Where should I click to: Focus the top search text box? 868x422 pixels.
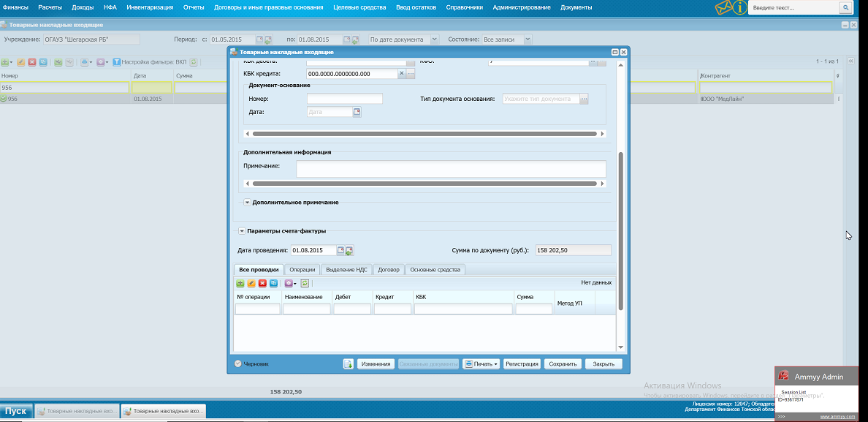(793, 8)
